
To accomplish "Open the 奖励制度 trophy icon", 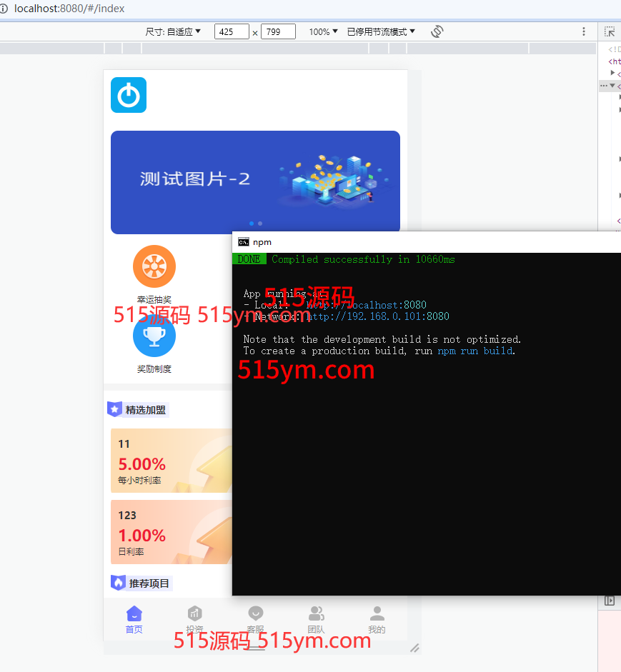I will click(x=154, y=336).
